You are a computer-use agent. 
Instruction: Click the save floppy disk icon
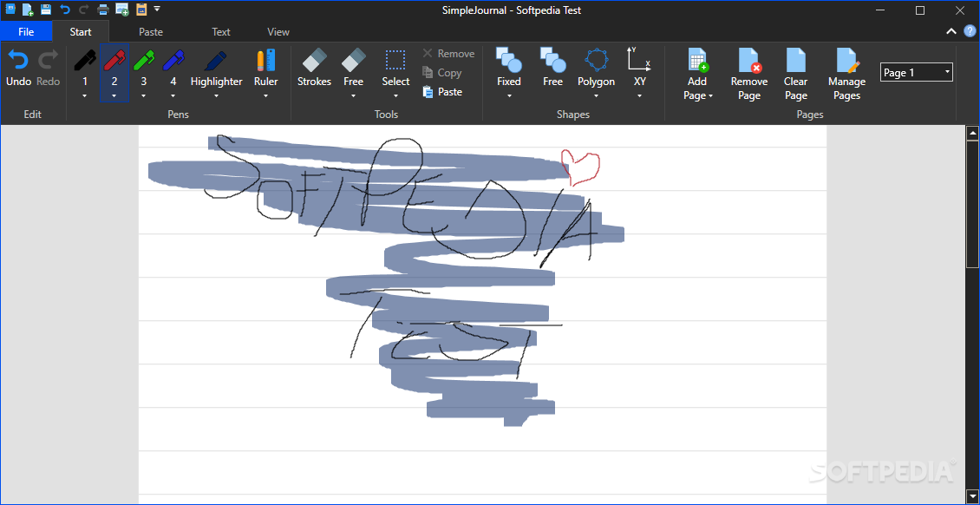coord(46,10)
